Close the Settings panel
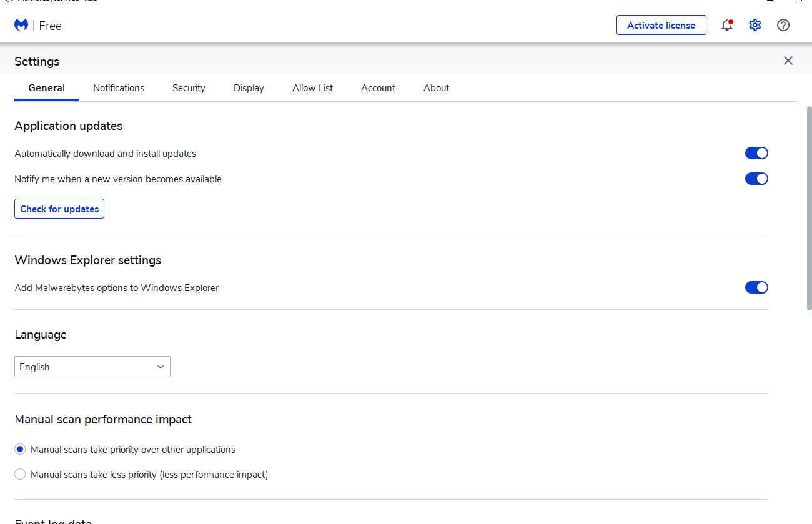Screen dimensions: 812x524 pyautogui.click(x=788, y=61)
